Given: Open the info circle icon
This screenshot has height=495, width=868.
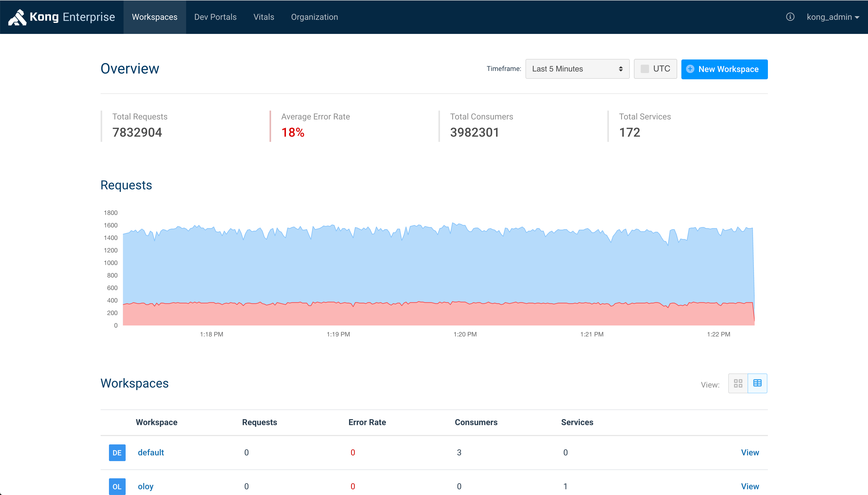Looking at the screenshot, I should (x=790, y=17).
